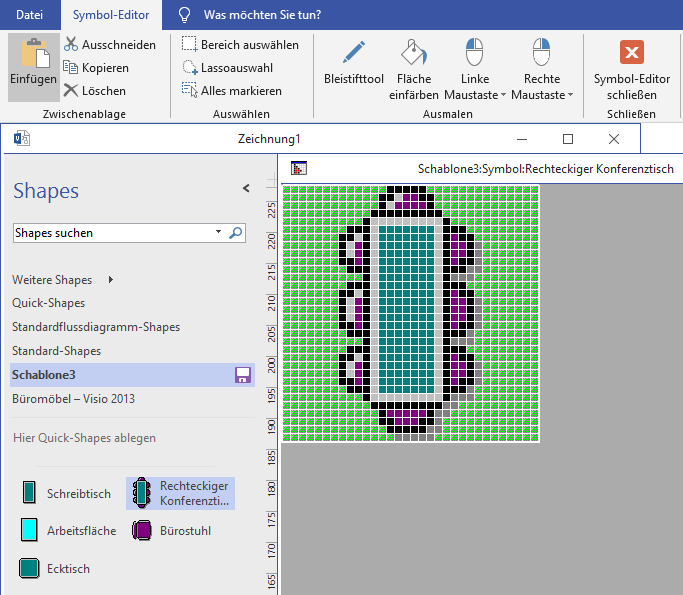
Task: Click Symbol-Editor schließen red icon
Action: pyautogui.click(x=631, y=53)
